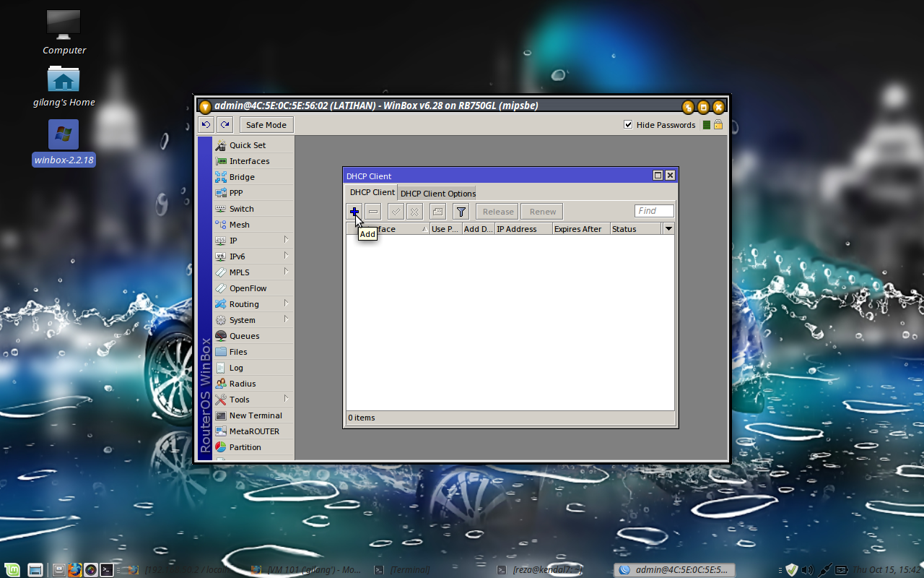
Task: Open the Interfaces menu item
Action: click(x=253, y=161)
